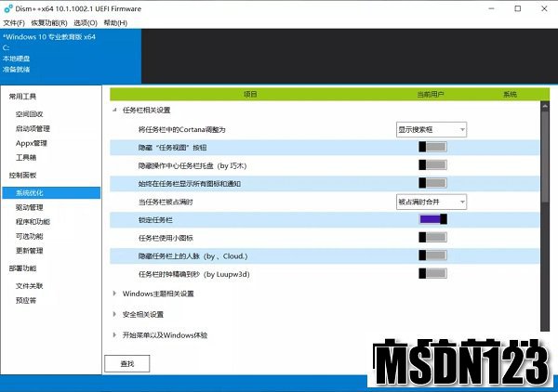
Task: Open the 选项(O) menu
Action: (x=86, y=23)
